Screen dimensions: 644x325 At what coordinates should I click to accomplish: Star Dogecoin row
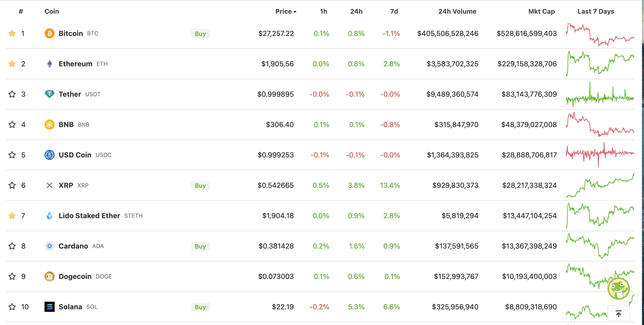(12, 276)
